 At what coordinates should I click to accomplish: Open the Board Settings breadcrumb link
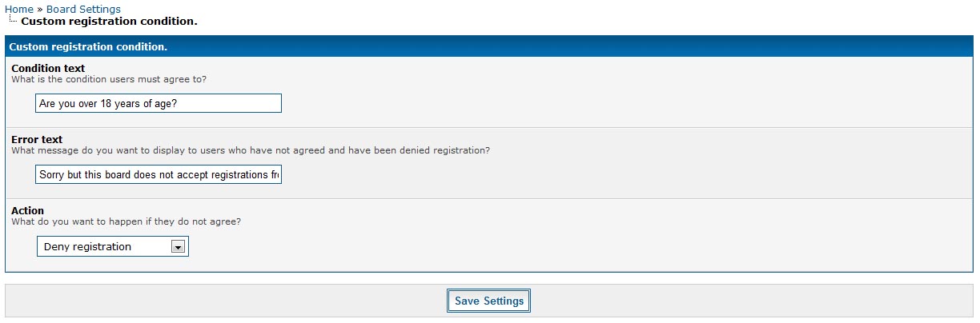pyautogui.click(x=83, y=10)
